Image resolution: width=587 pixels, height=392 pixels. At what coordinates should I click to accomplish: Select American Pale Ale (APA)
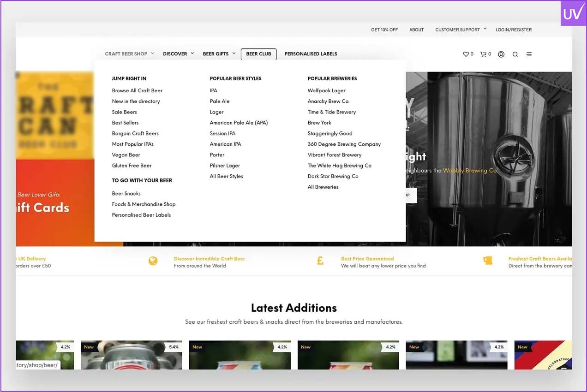[x=239, y=123]
